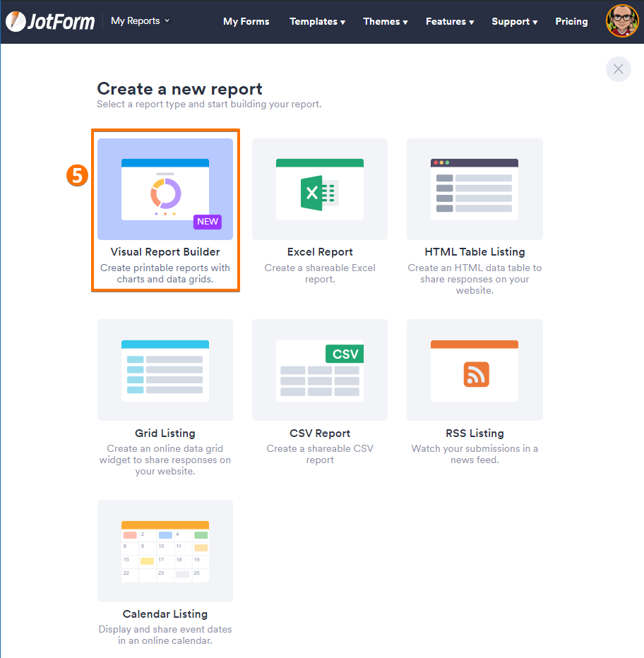Go to My Forms
This screenshot has height=658, width=644.
pos(246,22)
